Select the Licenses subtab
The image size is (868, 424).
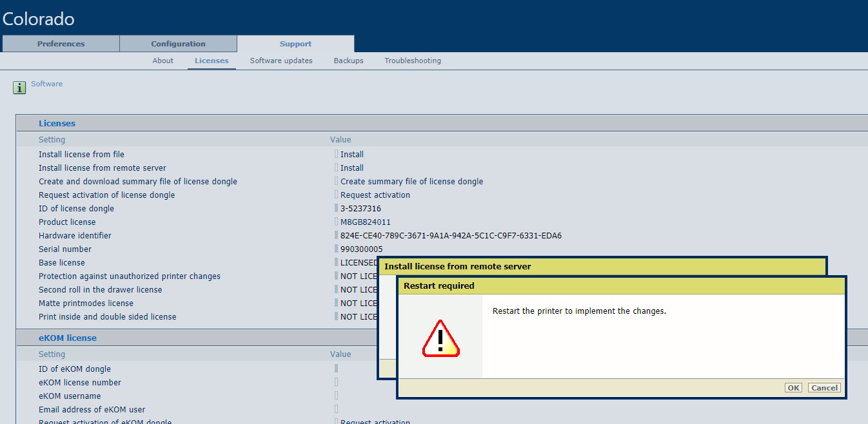click(x=212, y=61)
